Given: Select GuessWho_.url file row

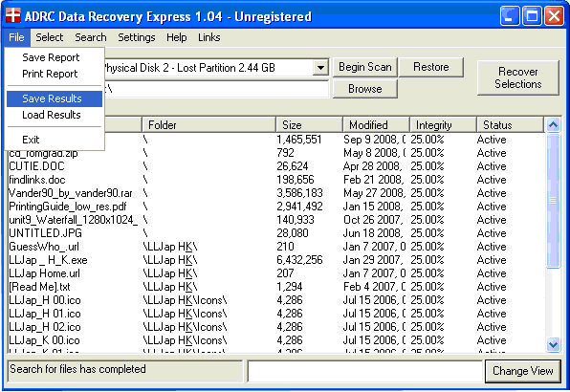Looking at the screenshot, I should (x=276, y=247).
